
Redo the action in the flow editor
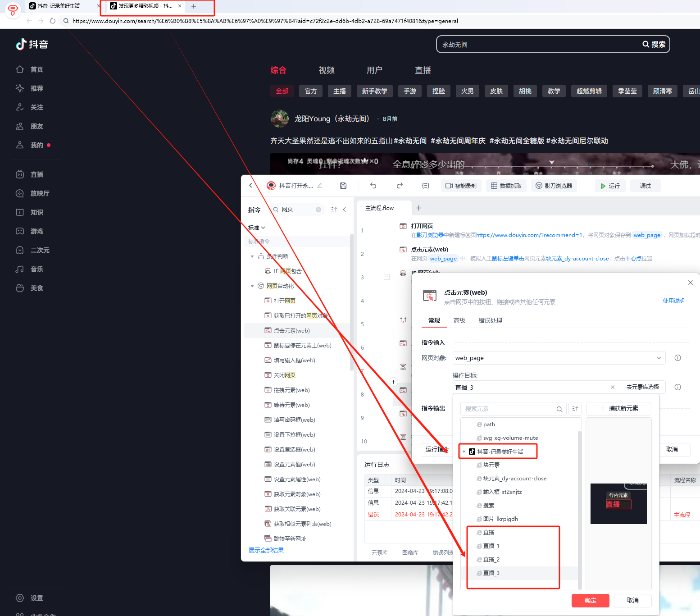click(400, 186)
